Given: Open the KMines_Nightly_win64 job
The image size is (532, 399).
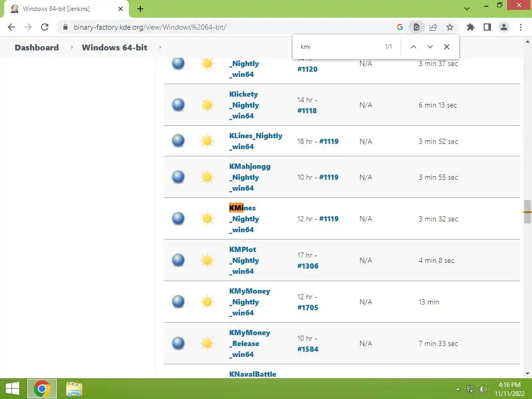Looking at the screenshot, I should [x=244, y=219].
